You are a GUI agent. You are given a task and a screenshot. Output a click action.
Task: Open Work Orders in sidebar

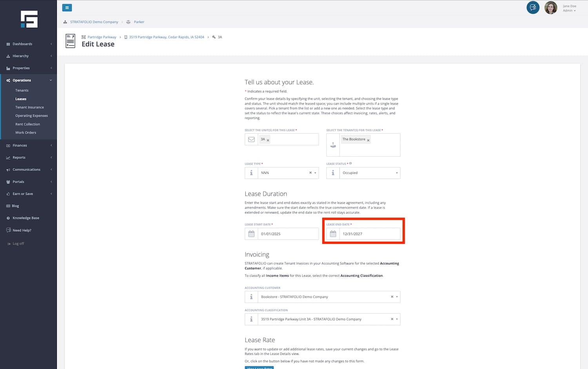coord(25,133)
